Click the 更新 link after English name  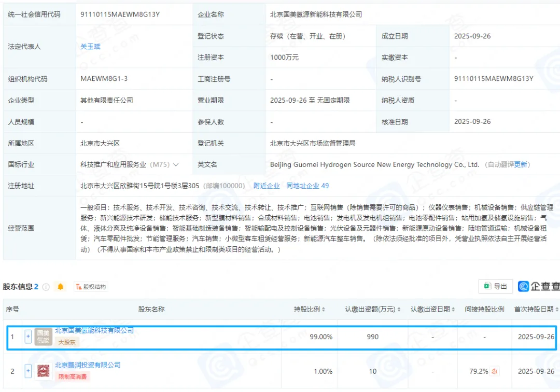click(521, 164)
